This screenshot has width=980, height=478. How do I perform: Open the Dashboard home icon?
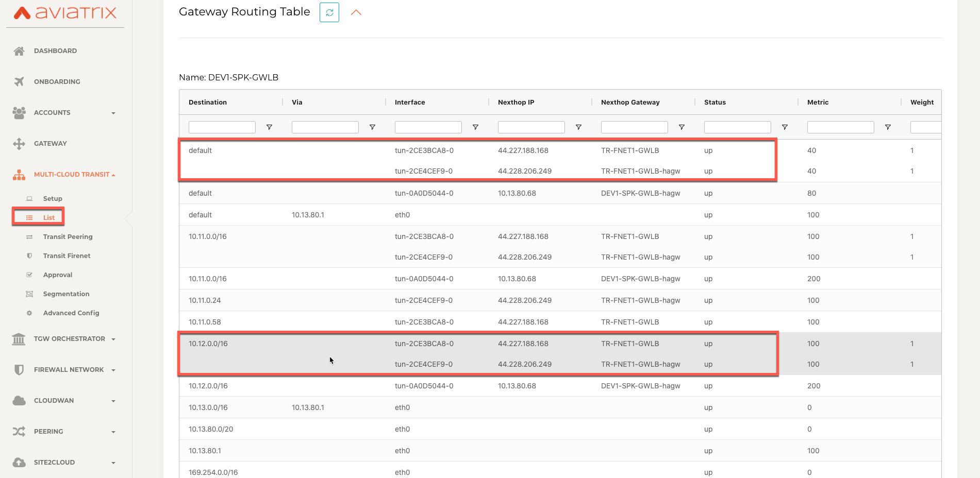click(19, 51)
